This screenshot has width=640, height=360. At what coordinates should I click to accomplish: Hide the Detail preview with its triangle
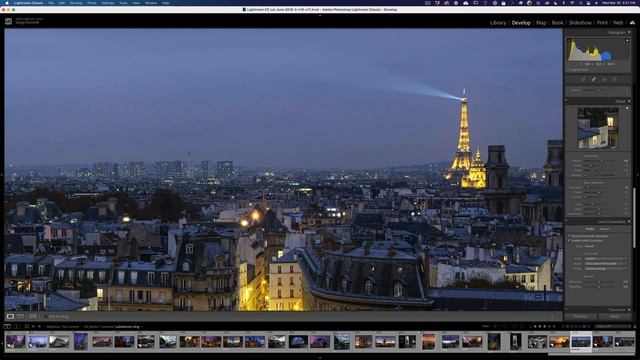pos(627,108)
